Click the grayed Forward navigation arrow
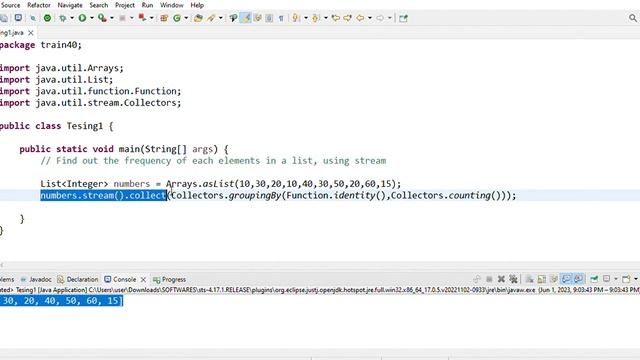This screenshot has height=360, width=640. 380,18
